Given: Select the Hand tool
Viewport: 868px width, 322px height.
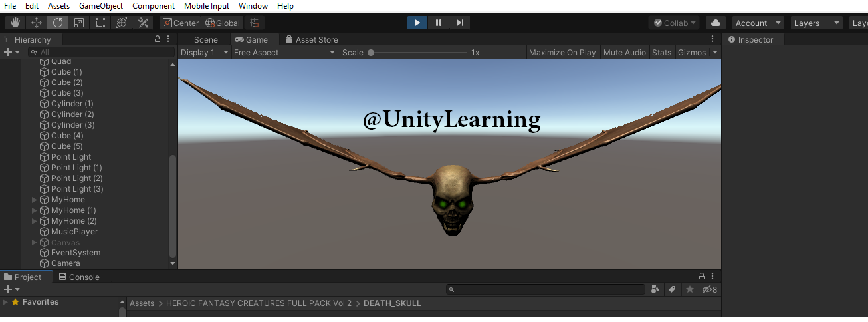Looking at the screenshot, I should point(16,23).
